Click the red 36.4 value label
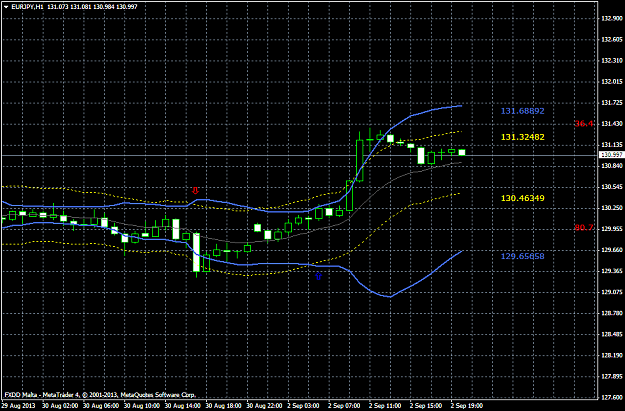625x411 pixels. pos(584,124)
